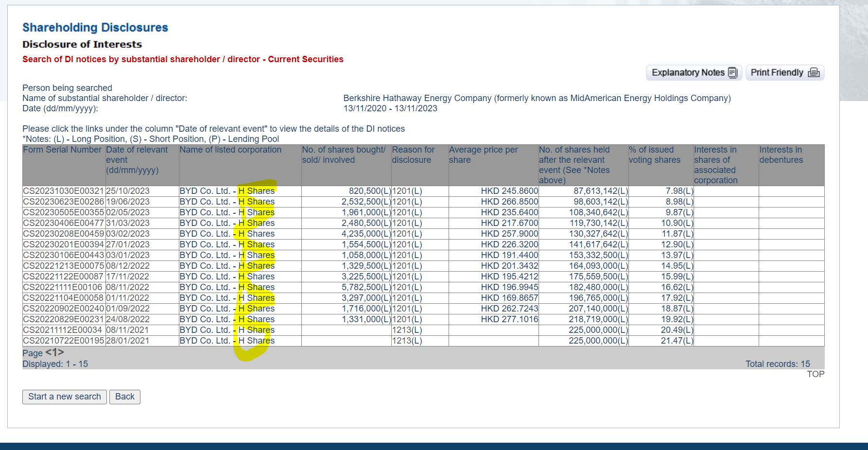Select serial number CS20211112E00034
This screenshot has width=868, height=450.
click(x=64, y=330)
